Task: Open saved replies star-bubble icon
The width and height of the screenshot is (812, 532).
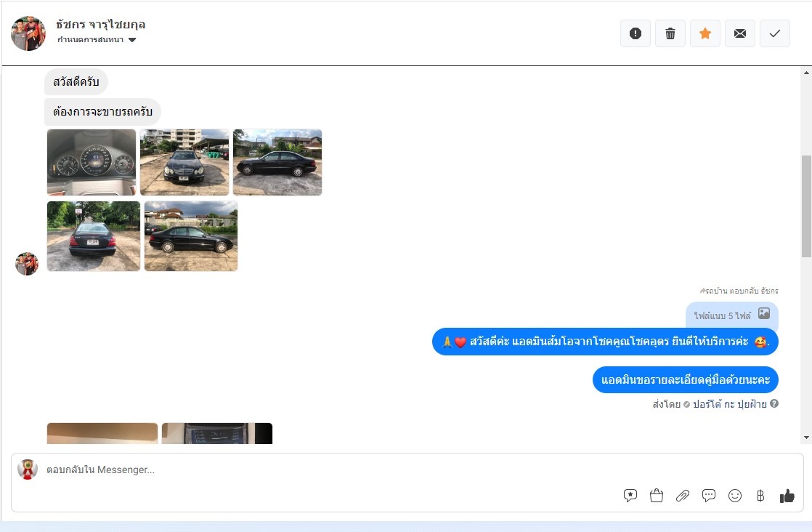Action: click(x=630, y=496)
